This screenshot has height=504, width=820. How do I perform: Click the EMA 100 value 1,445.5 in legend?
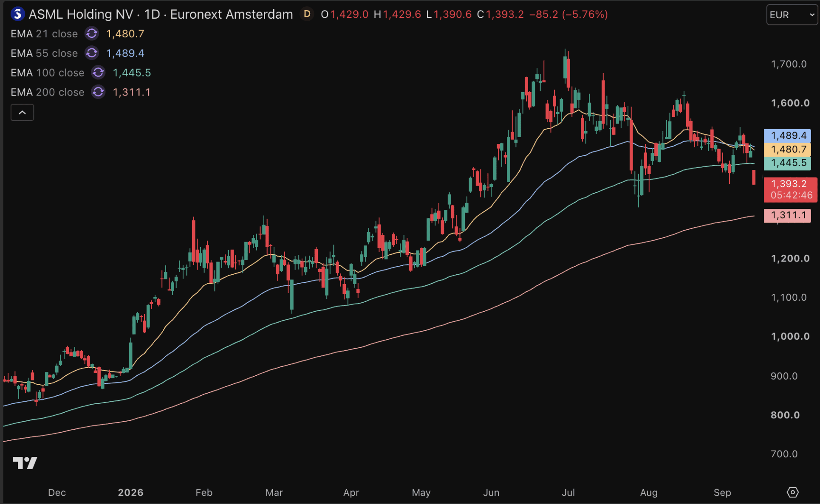[x=132, y=73]
